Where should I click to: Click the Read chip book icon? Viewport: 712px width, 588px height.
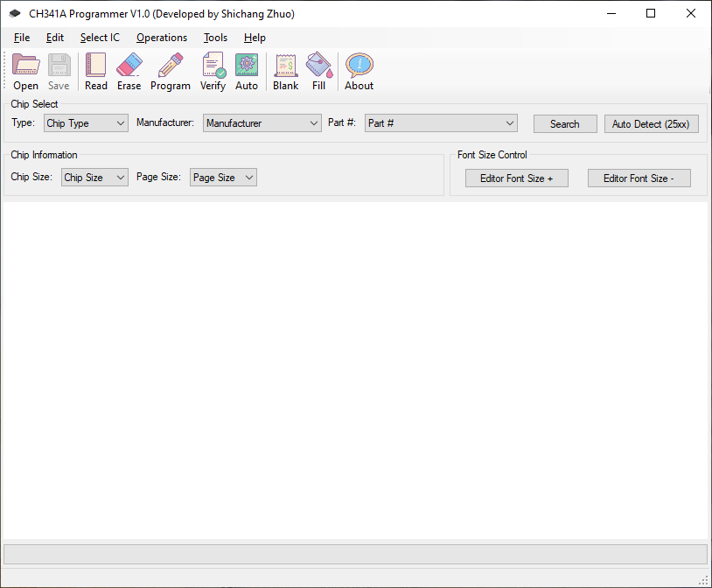point(96,65)
